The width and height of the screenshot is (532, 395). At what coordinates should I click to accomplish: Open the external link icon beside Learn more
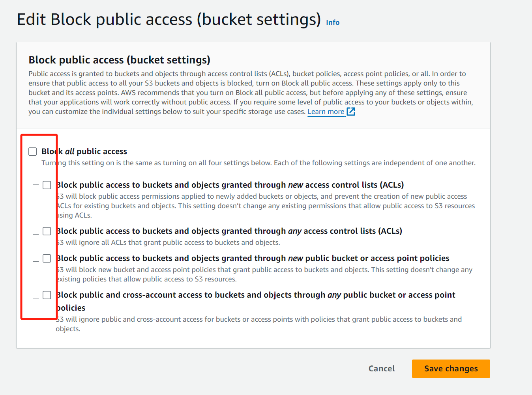(351, 112)
